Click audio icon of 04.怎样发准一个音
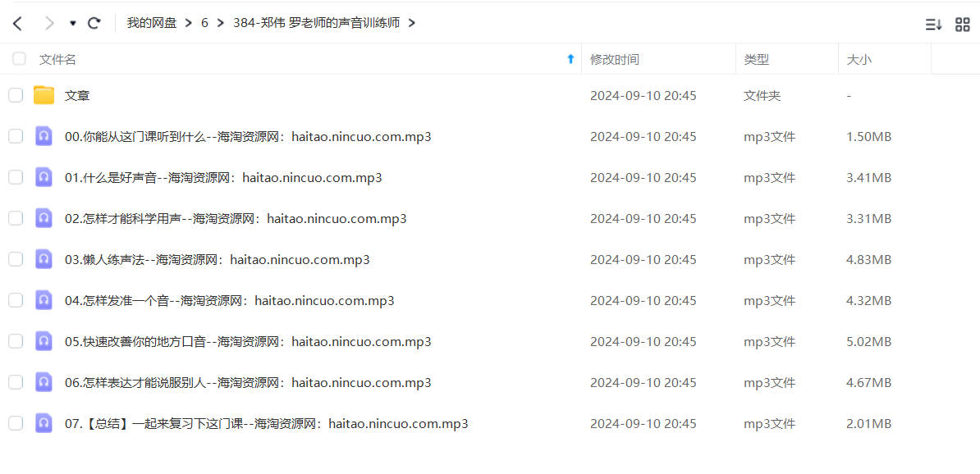This screenshot has width=980, height=474. click(x=44, y=300)
